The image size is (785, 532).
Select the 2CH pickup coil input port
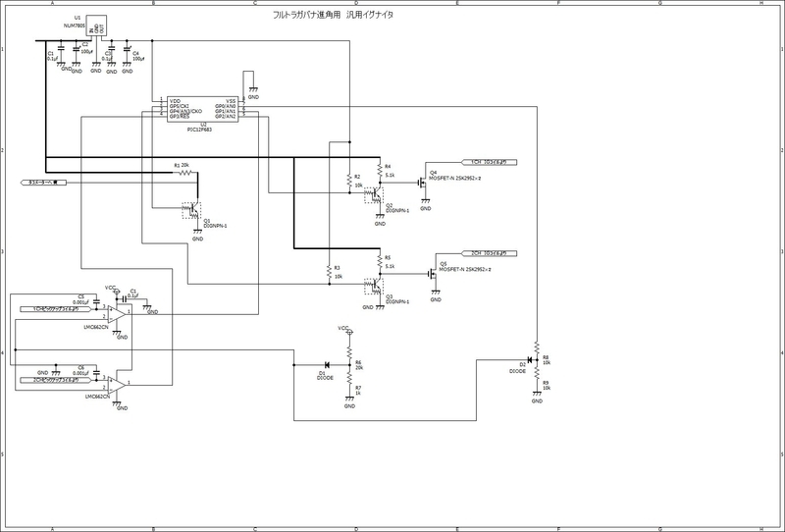click(x=56, y=380)
